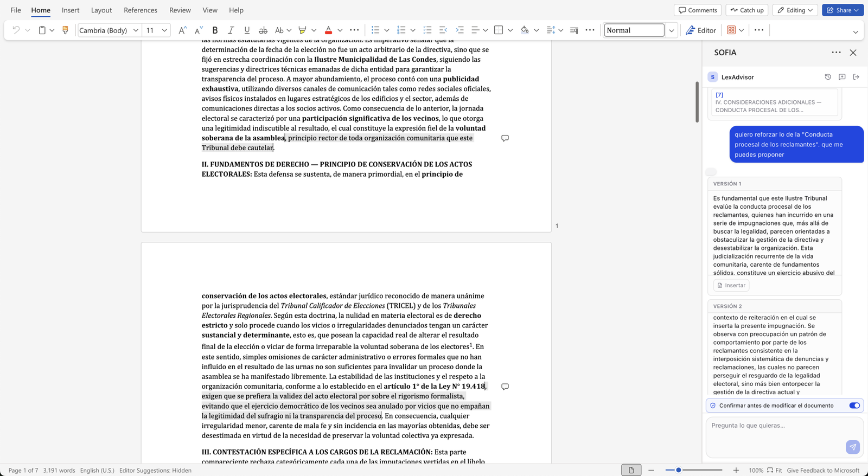The image size is (868, 476).
Task: Send the message with the paper-plane button
Action: click(x=853, y=447)
